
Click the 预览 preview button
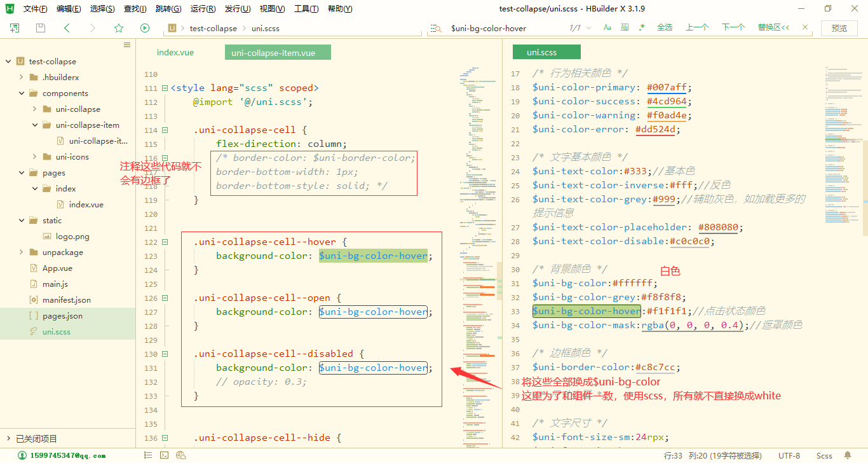pyautogui.click(x=839, y=28)
